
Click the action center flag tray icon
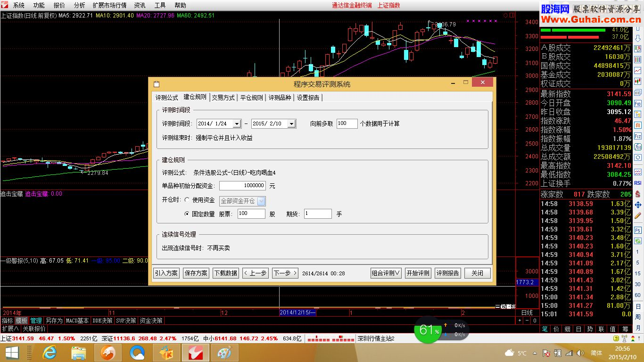tap(545, 353)
